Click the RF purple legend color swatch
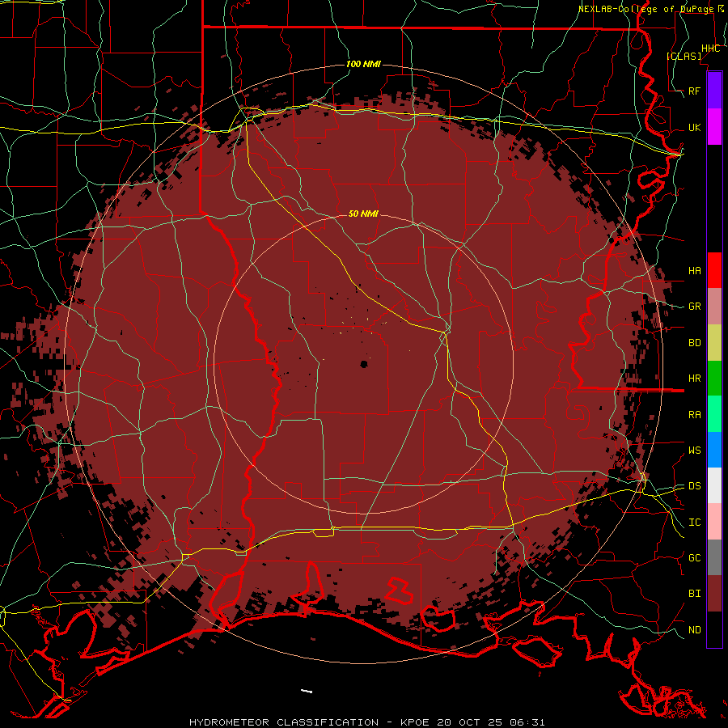Image resolution: width=728 pixels, height=728 pixels. [x=714, y=91]
